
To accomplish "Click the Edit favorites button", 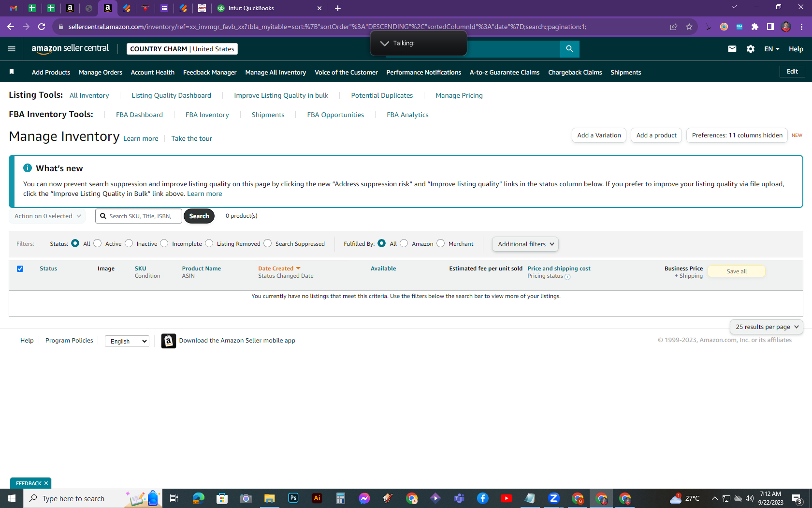I will (x=792, y=72).
